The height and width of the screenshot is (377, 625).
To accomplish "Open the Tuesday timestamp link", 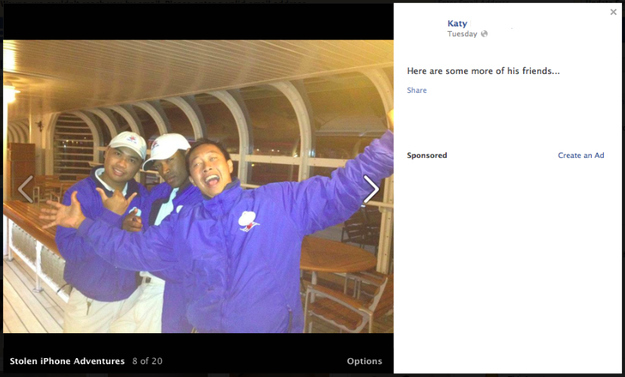I will 462,34.
